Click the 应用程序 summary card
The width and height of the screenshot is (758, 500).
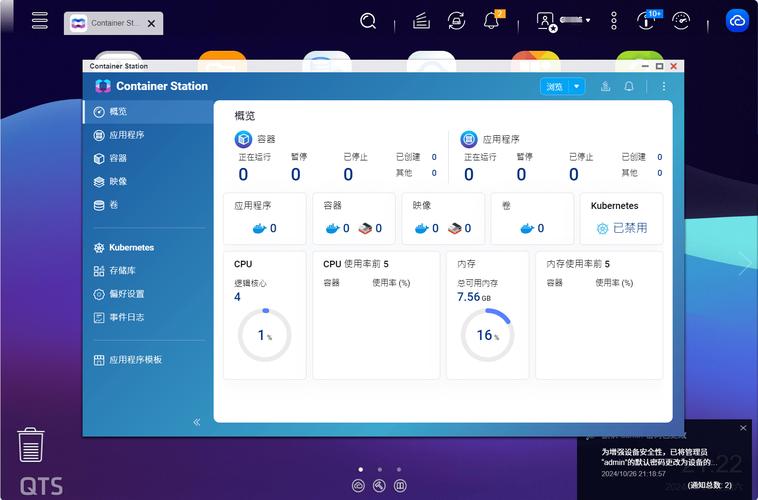click(264, 218)
